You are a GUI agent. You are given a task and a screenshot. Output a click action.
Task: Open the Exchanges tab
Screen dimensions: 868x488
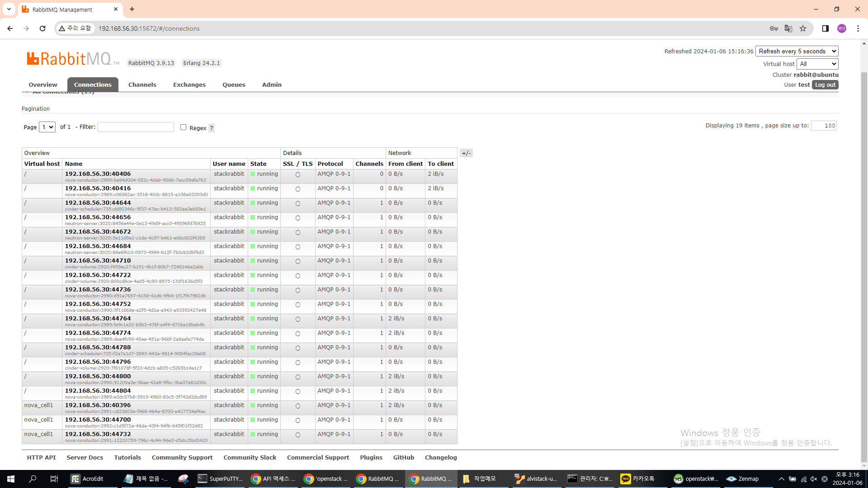[x=189, y=84]
